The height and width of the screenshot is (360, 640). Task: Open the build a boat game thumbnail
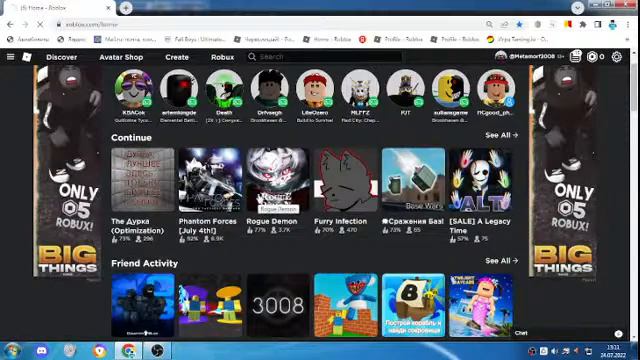[x=413, y=305]
